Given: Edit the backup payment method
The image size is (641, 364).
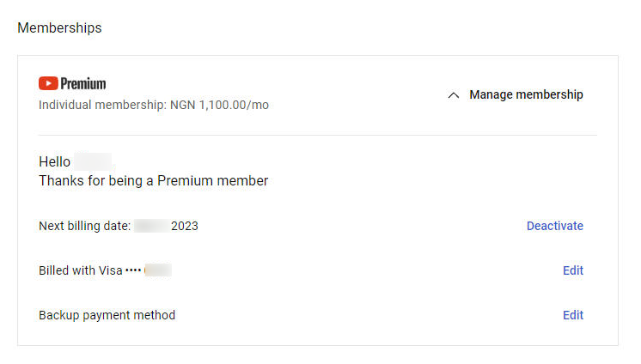Looking at the screenshot, I should 573,315.
